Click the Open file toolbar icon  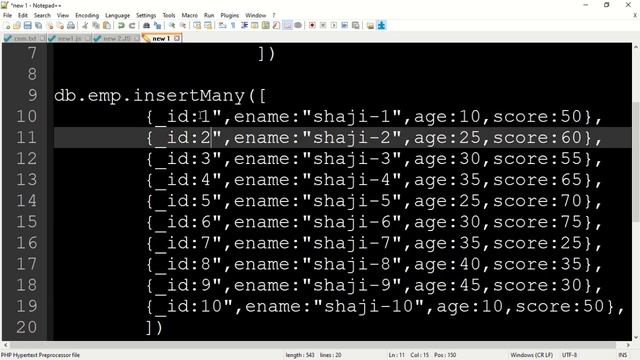[x=17, y=25]
